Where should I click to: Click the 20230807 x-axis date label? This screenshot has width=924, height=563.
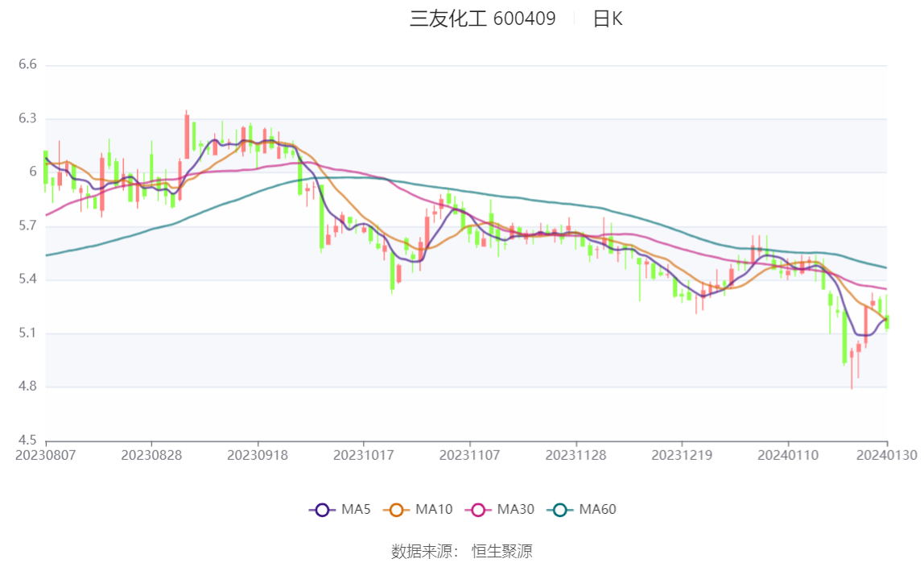click(45, 455)
